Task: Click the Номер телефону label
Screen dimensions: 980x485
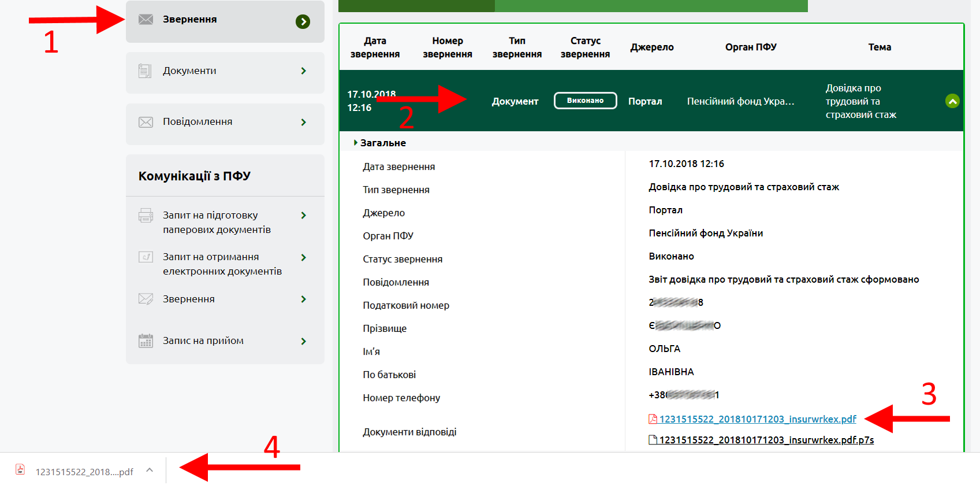Action: (401, 398)
